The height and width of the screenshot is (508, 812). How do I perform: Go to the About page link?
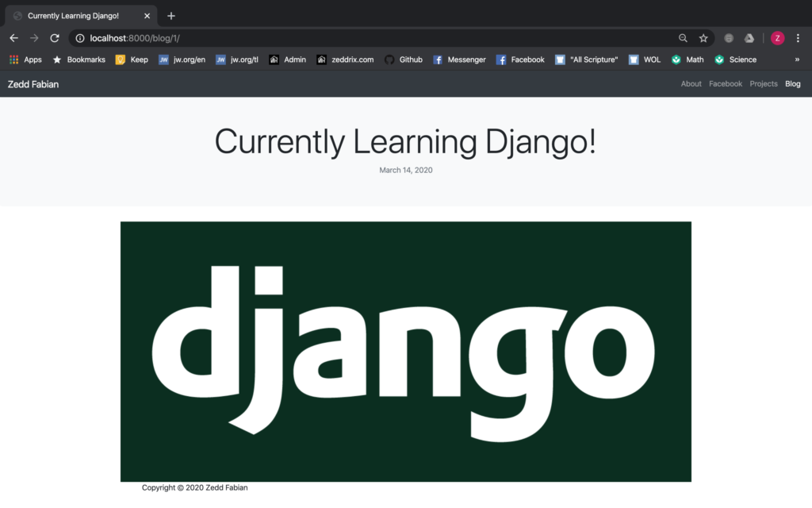coord(691,84)
